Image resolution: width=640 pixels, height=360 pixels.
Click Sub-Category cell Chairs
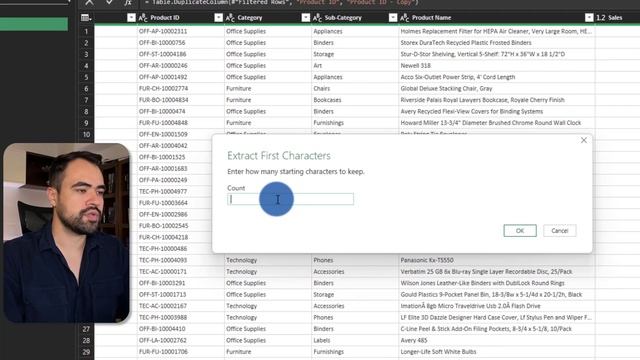pos(322,89)
